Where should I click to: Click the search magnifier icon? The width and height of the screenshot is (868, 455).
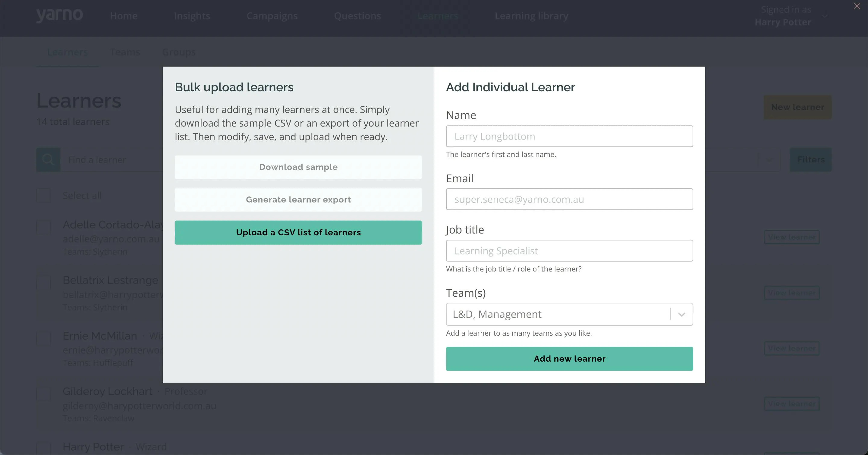tap(48, 159)
